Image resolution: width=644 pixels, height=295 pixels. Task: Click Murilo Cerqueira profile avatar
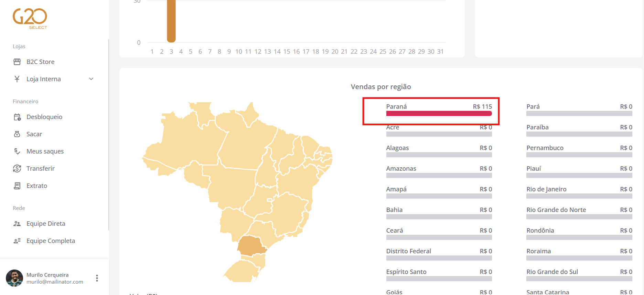(x=14, y=278)
